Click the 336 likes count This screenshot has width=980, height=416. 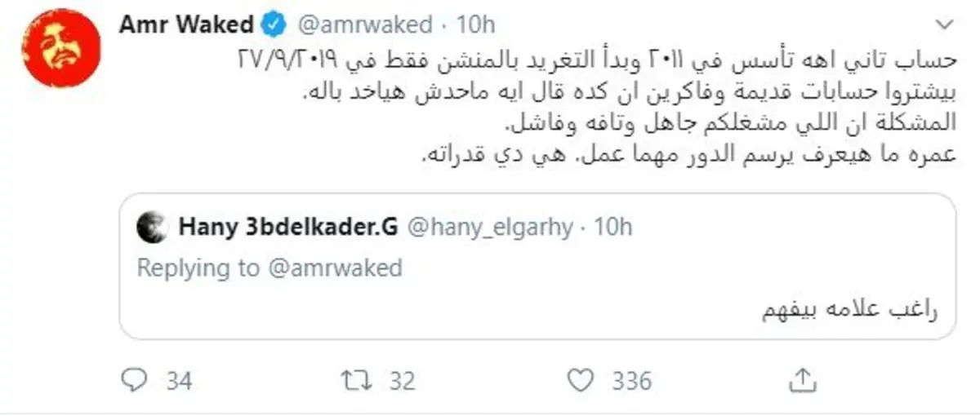coord(632,381)
